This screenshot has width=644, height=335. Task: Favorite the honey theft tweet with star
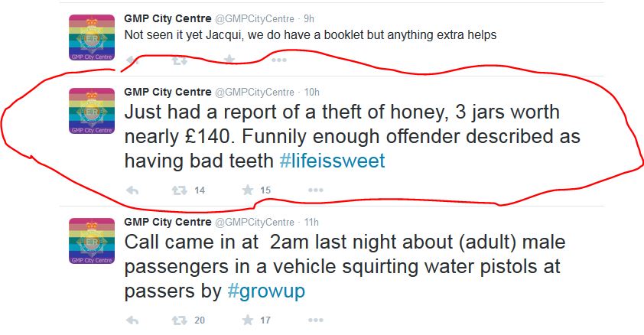(x=247, y=190)
